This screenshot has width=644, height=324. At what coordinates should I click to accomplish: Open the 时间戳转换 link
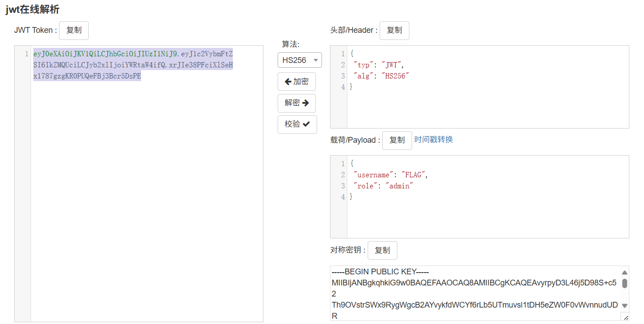tap(433, 140)
